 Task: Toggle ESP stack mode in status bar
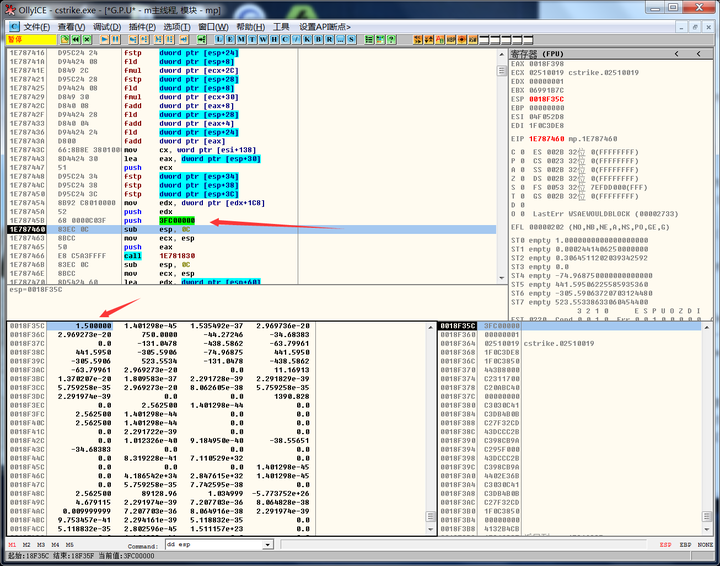[x=665, y=545]
